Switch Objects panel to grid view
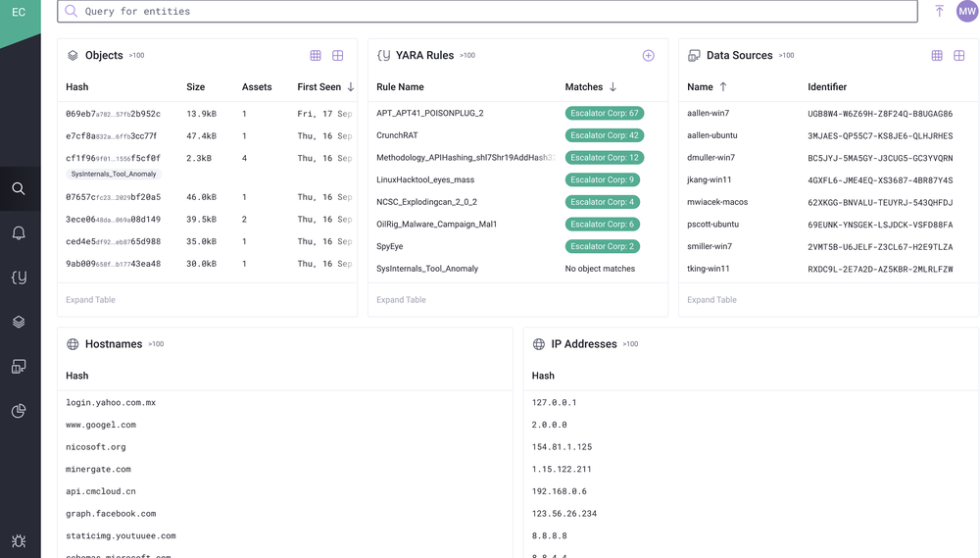This screenshot has width=980, height=558. pos(337,56)
